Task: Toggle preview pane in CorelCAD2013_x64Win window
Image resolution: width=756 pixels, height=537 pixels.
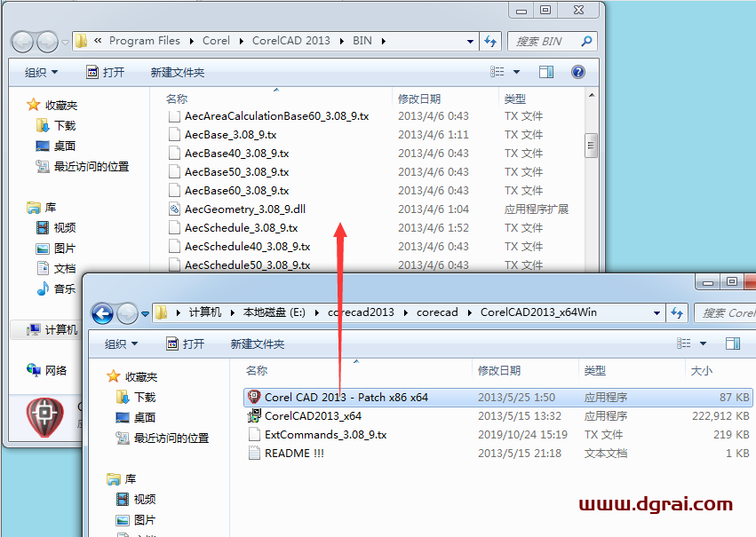Action: pyautogui.click(x=732, y=344)
